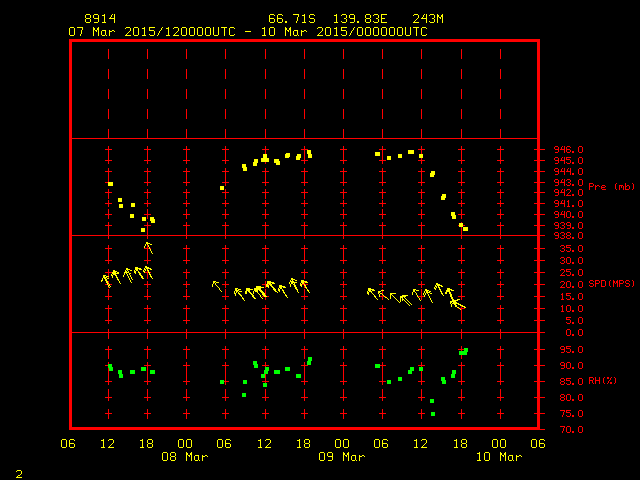Click the 0.0 wind speed tick label
The image size is (640, 480).
[572, 333]
